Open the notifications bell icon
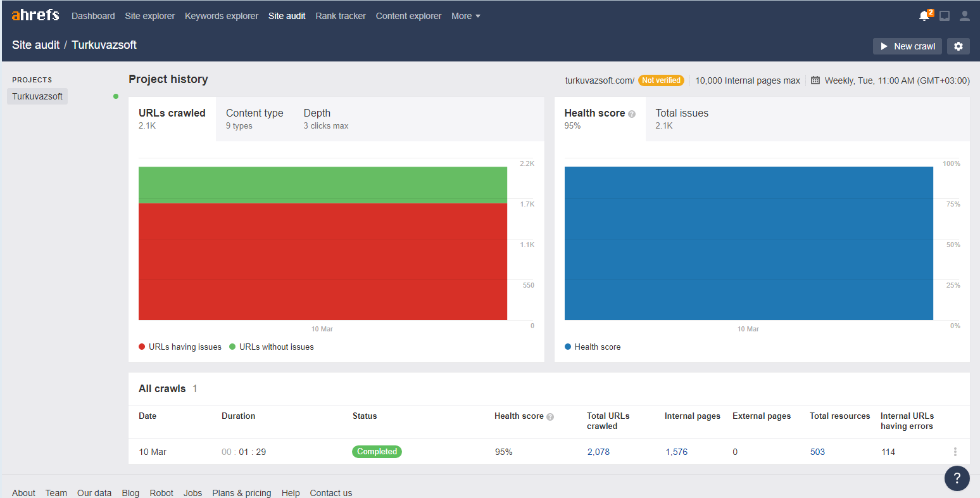This screenshot has width=980, height=498. (925, 15)
